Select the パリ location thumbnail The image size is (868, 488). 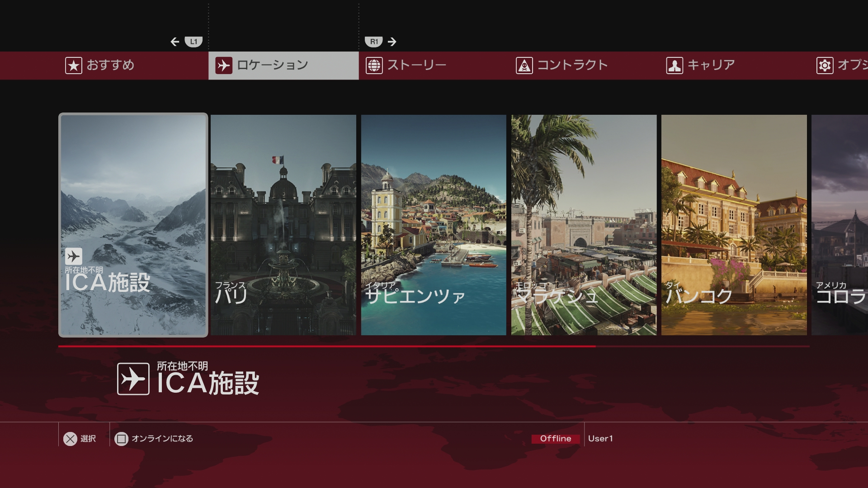(283, 225)
